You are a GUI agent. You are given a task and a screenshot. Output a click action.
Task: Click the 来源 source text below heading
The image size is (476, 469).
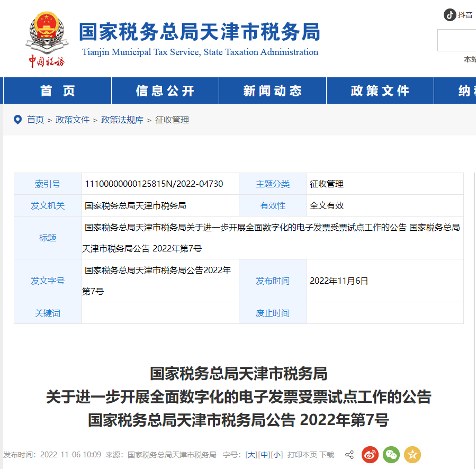(x=161, y=455)
